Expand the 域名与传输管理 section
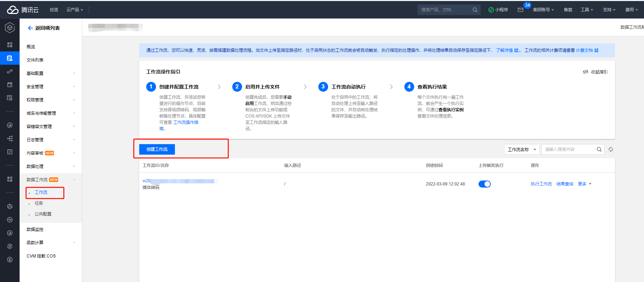The height and width of the screenshot is (282, 644). (x=51, y=113)
